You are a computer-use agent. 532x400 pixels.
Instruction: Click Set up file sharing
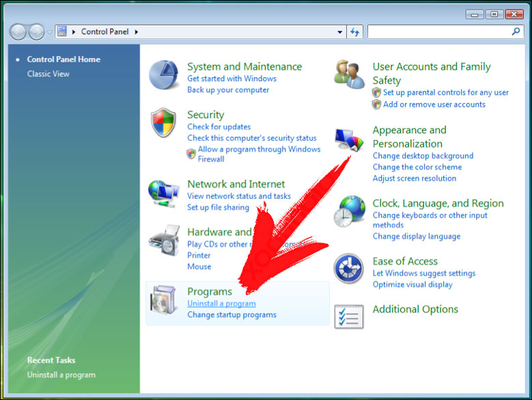tap(218, 207)
